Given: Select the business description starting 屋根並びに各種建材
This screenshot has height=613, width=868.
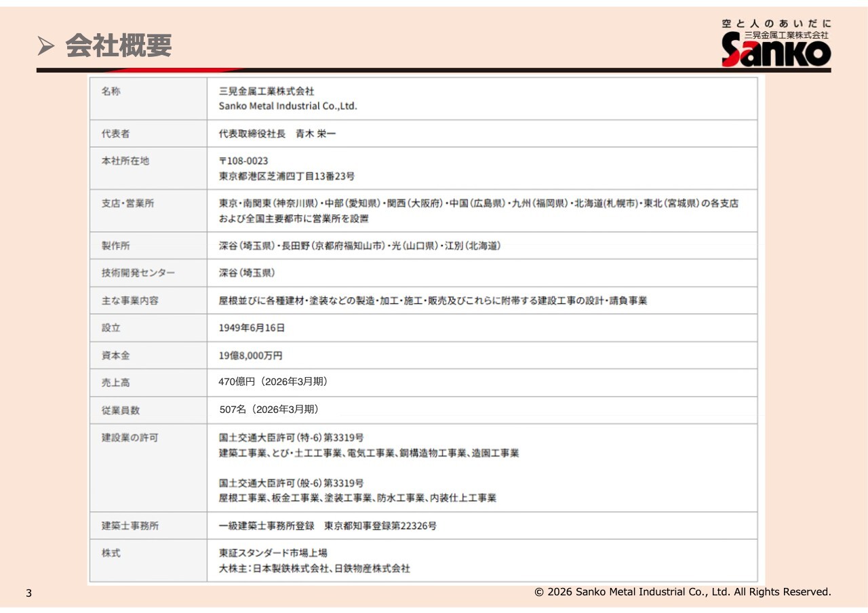Looking at the screenshot, I should pyautogui.click(x=433, y=300).
